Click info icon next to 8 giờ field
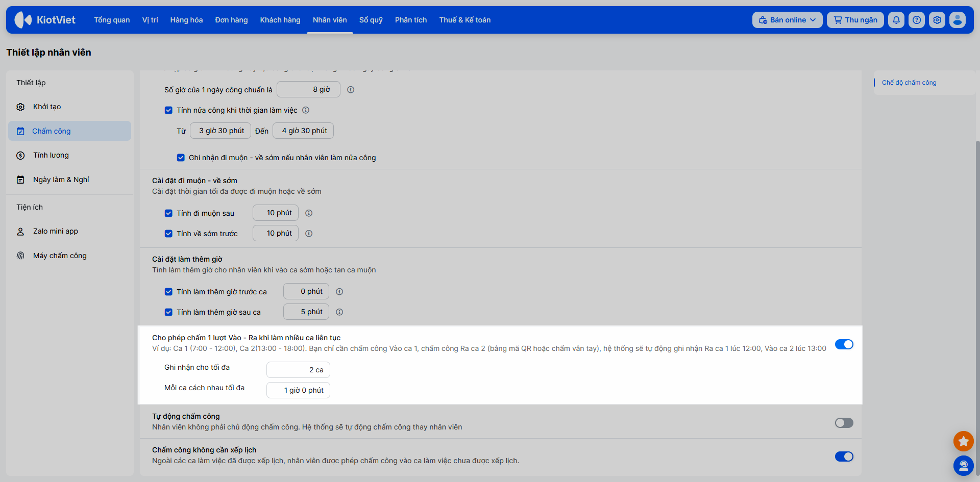This screenshot has width=980, height=482. (351, 90)
